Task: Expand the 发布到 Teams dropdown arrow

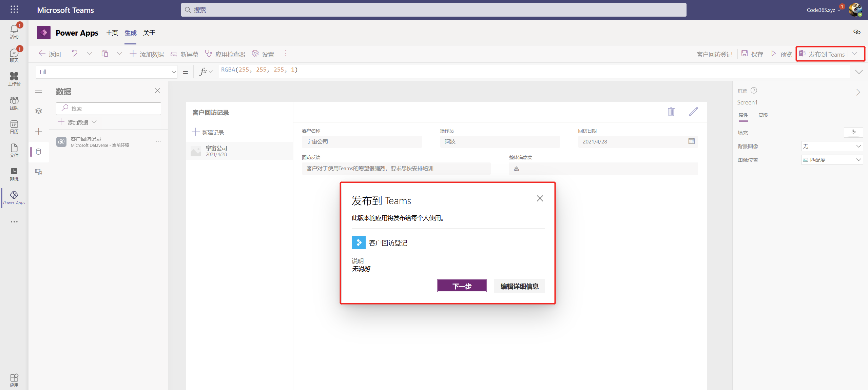Action: pyautogui.click(x=854, y=54)
